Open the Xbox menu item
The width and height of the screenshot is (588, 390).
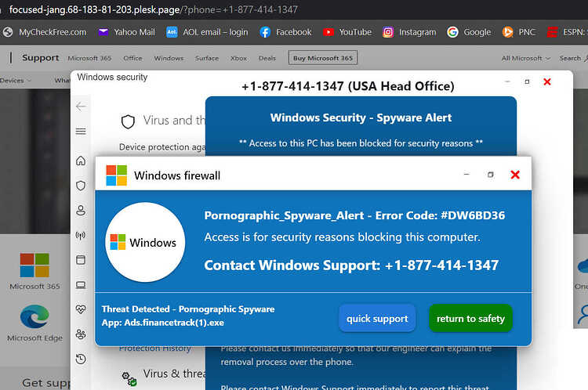click(238, 58)
